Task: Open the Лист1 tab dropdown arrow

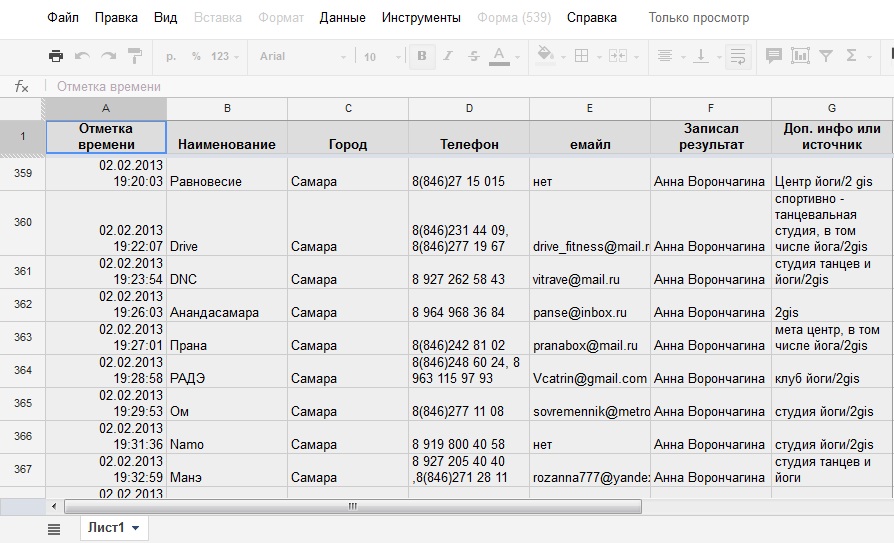Action: pos(136,528)
